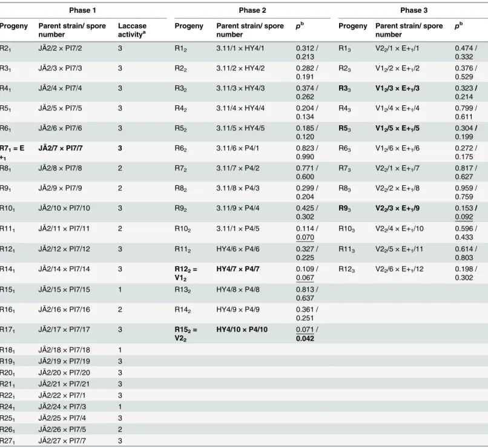Select cell JÄ2/27 × PI7/7
The width and height of the screenshot is (488, 448).
pos(62,441)
